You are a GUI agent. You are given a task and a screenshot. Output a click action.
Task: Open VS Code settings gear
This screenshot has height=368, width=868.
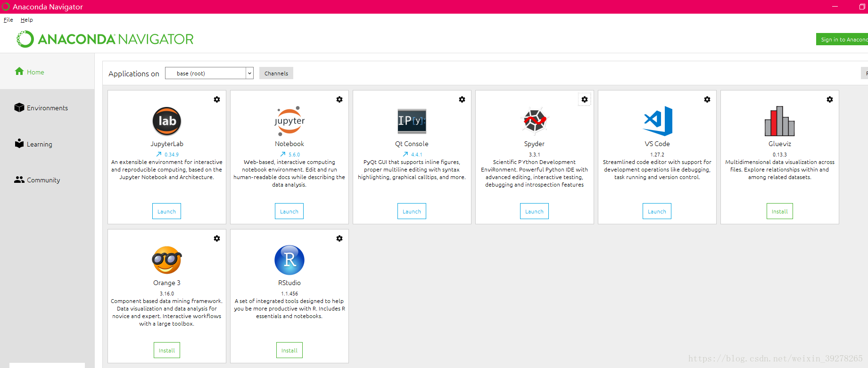point(707,99)
